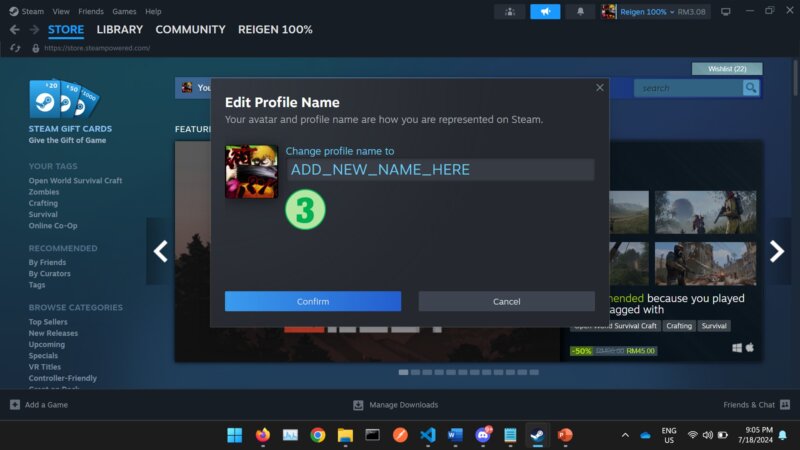This screenshot has height=450, width=800.
Task: Open Firefox from the taskbar
Action: point(263,435)
